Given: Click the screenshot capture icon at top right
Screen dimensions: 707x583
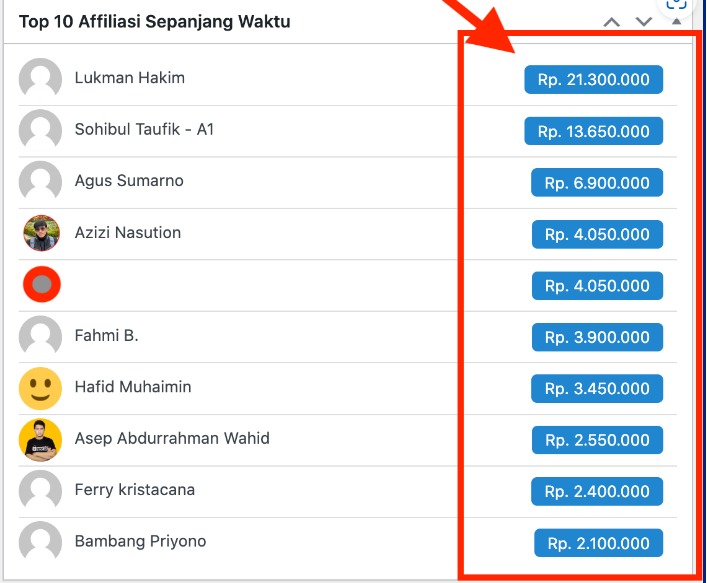Looking at the screenshot, I should (x=676, y=3).
